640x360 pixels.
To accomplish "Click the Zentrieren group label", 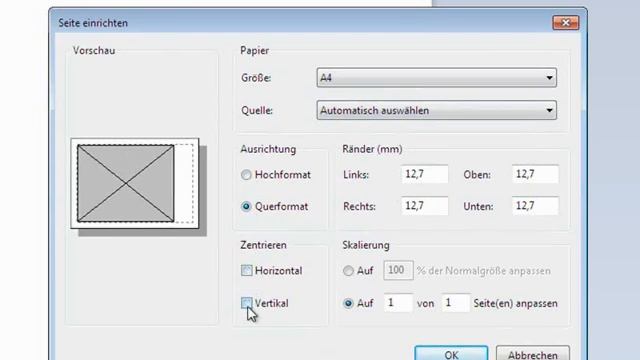I will click(x=263, y=245).
